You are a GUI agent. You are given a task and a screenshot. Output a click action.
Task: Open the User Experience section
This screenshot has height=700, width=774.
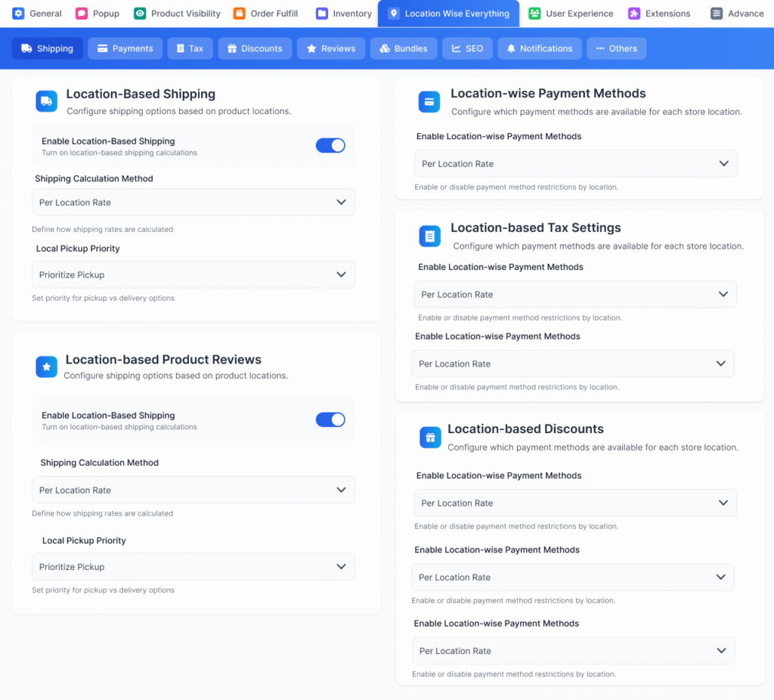573,13
